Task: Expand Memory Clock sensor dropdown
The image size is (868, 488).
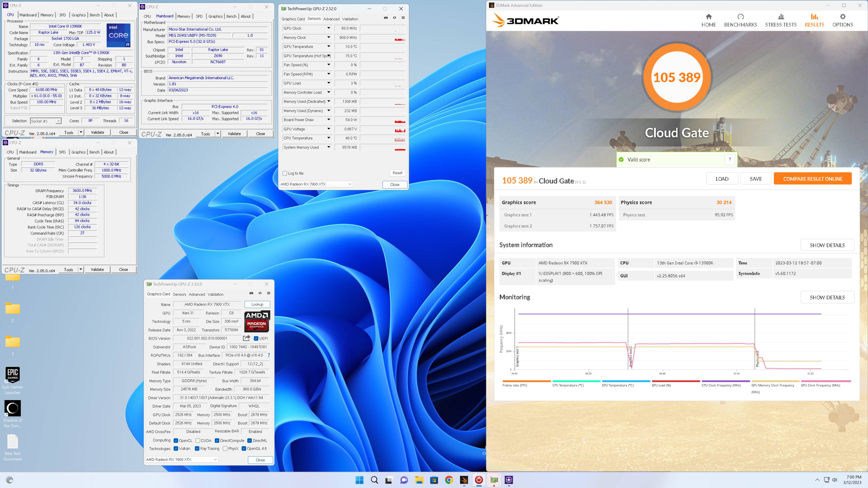Action: pos(328,37)
